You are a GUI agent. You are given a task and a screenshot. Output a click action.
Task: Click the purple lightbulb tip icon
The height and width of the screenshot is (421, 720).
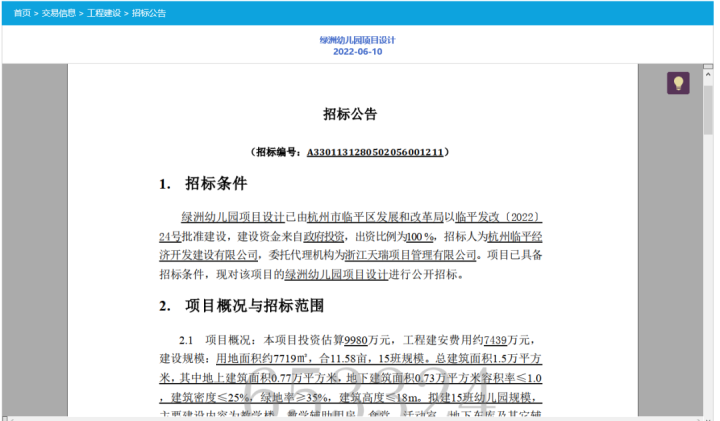coord(678,83)
